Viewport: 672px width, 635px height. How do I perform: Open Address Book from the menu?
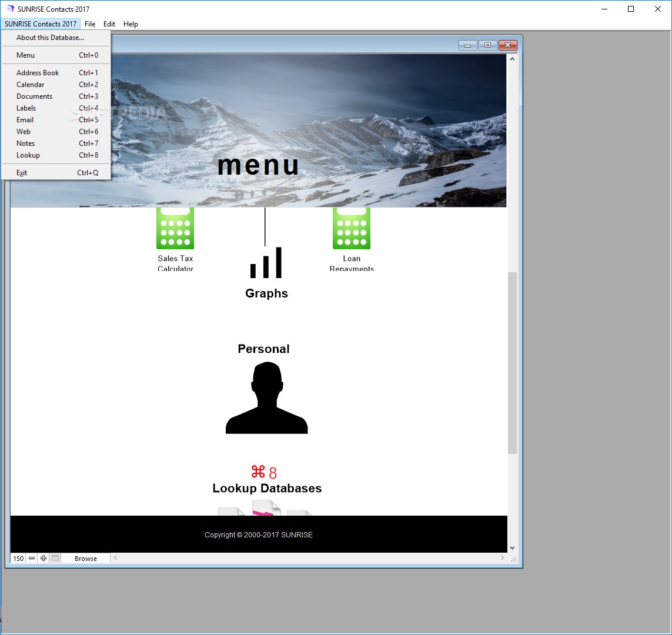click(56, 73)
